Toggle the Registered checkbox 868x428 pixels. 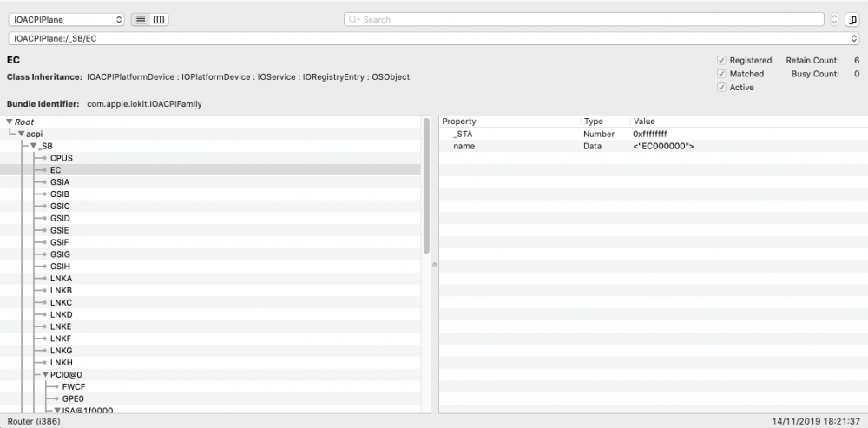click(721, 61)
